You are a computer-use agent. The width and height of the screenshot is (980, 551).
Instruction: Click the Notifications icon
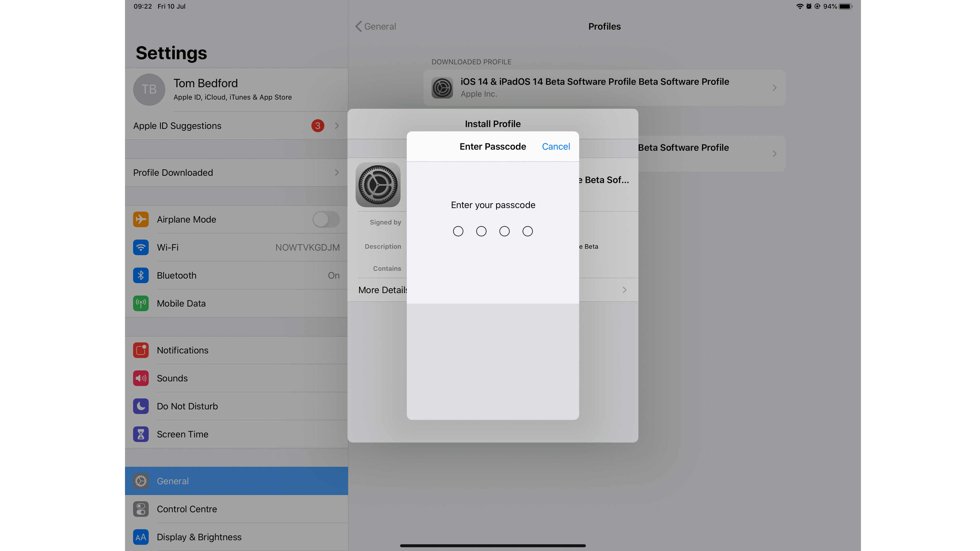tap(141, 350)
